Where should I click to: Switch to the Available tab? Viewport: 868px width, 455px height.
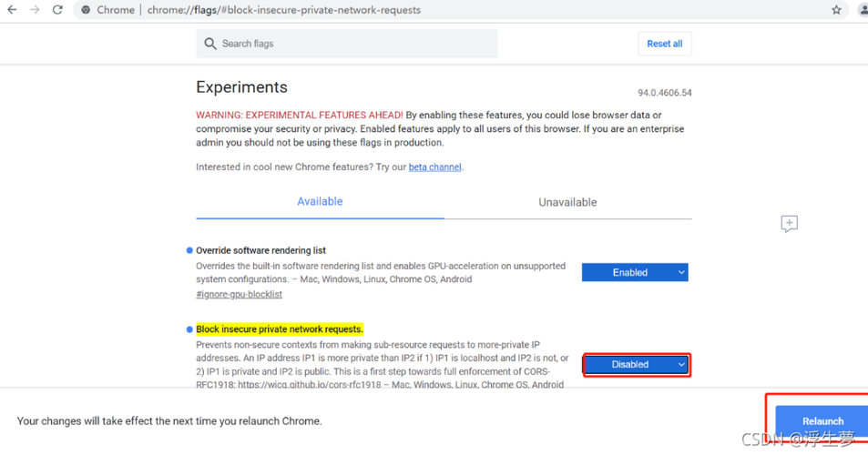(x=320, y=202)
